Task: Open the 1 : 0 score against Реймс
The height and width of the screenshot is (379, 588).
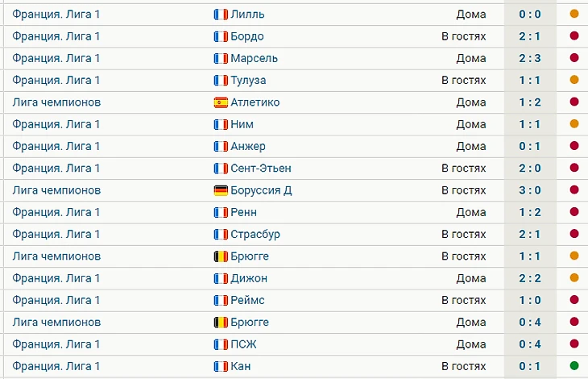Action: point(530,300)
